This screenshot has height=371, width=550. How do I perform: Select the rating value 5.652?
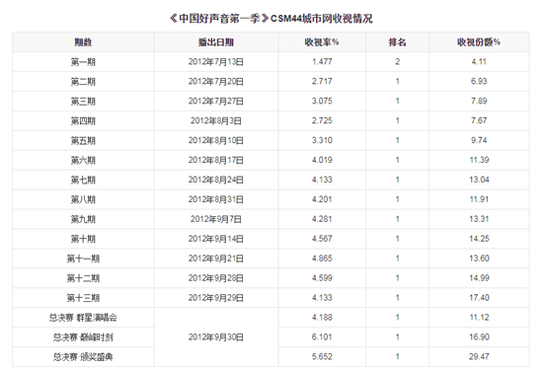[322, 357]
